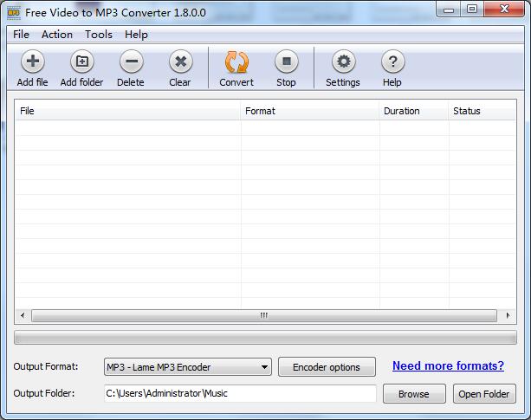This screenshot has height=420, width=531.
Task: Browse for an output folder
Action: point(413,394)
